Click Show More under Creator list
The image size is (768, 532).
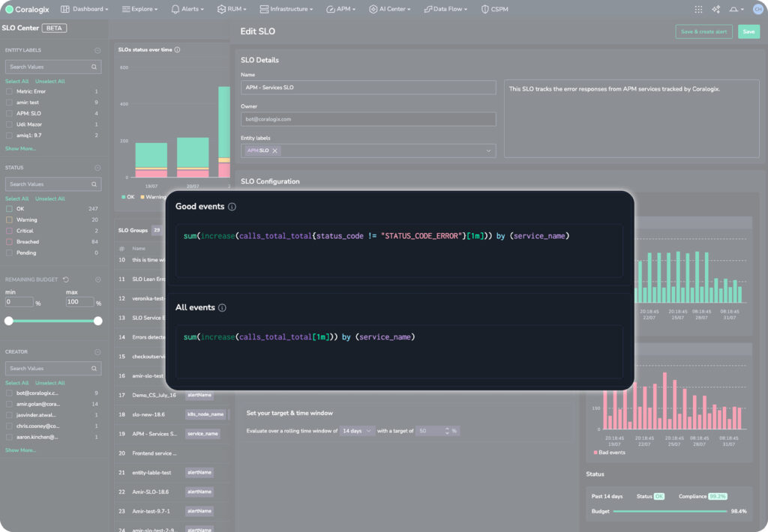point(20,450)
